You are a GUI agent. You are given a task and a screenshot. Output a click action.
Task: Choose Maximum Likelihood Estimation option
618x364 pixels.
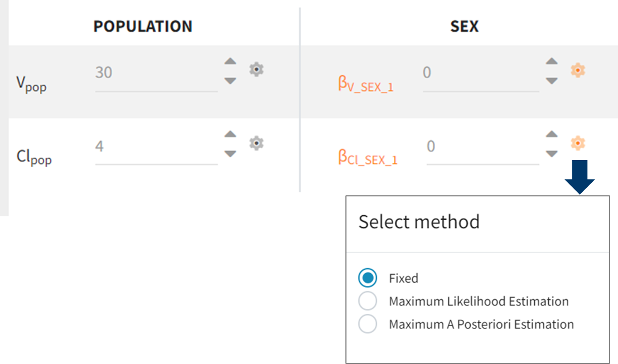[368, 301]
